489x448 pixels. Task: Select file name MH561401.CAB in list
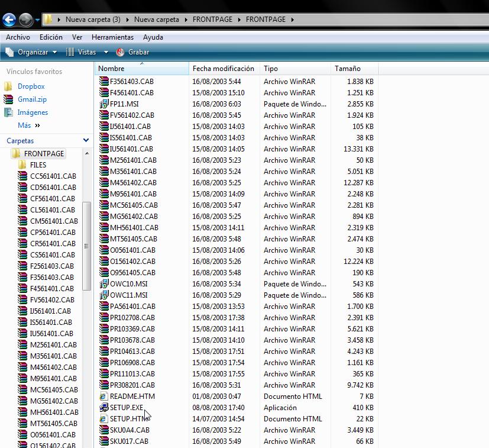[134, 228]
